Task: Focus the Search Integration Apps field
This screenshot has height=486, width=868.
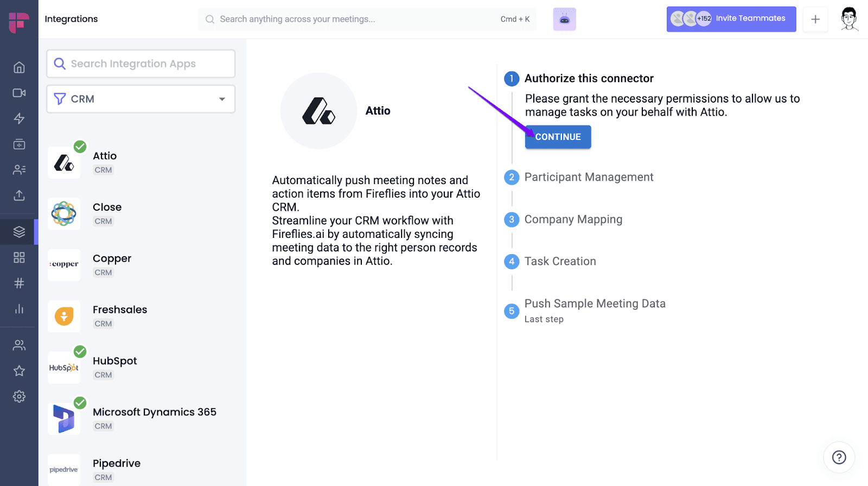Action: tap(141, 64)
